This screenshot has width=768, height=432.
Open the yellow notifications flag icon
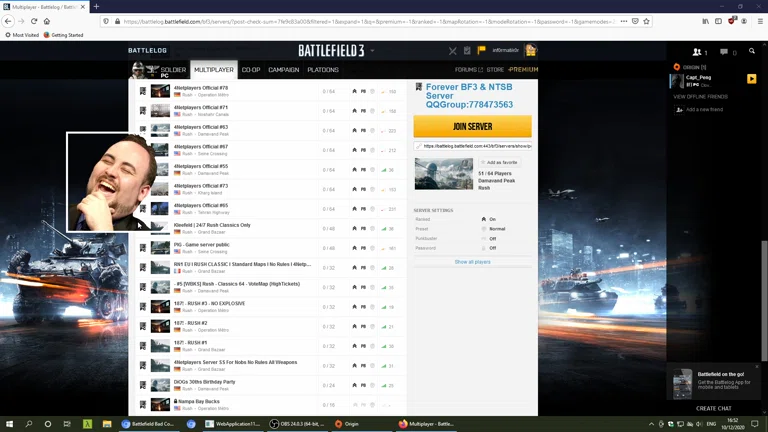[x=481, y=49]
